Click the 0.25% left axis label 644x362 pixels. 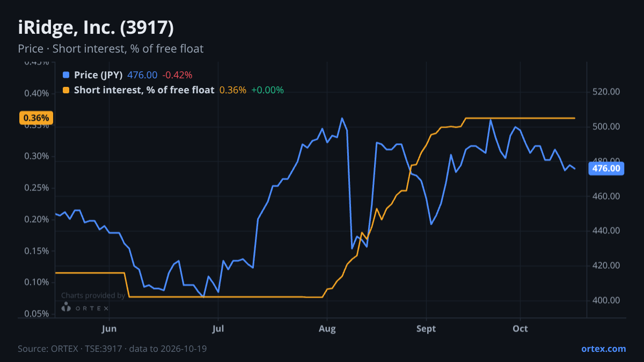click(x=37, y=188)
